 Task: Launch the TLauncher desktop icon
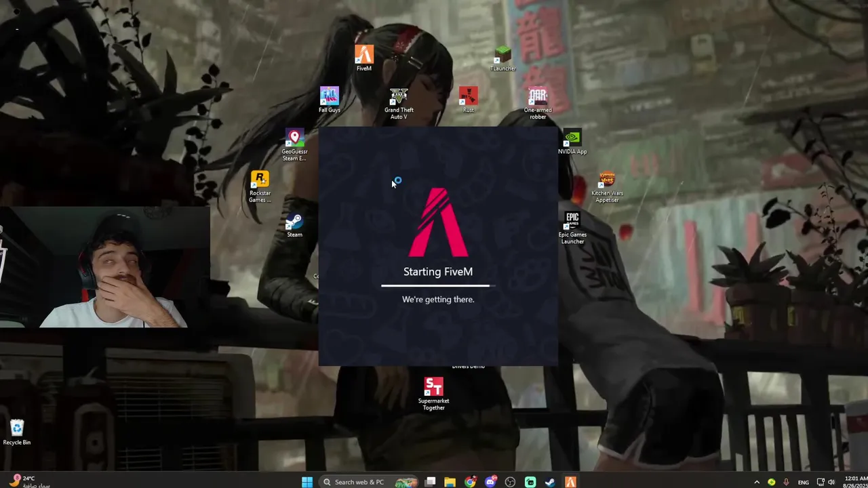coord(502,58)
